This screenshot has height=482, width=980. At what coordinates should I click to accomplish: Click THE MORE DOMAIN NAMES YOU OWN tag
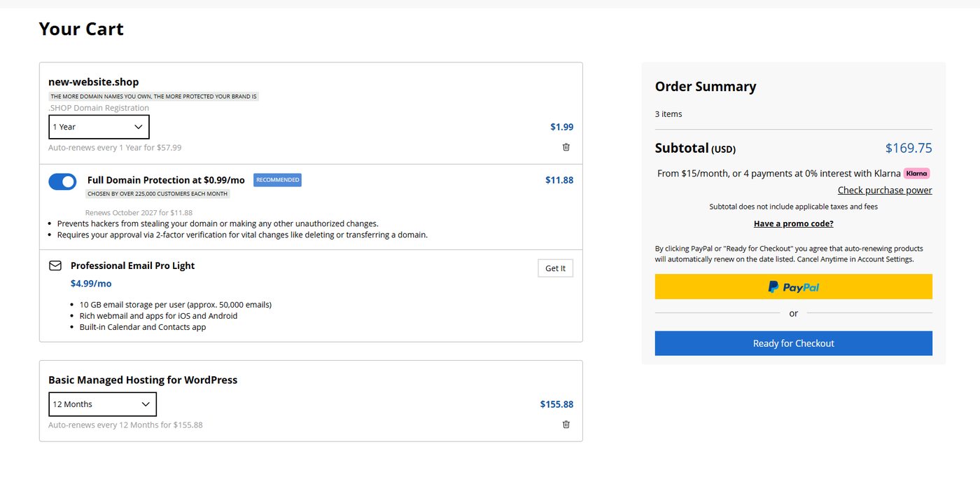click(x=153, y=96)
